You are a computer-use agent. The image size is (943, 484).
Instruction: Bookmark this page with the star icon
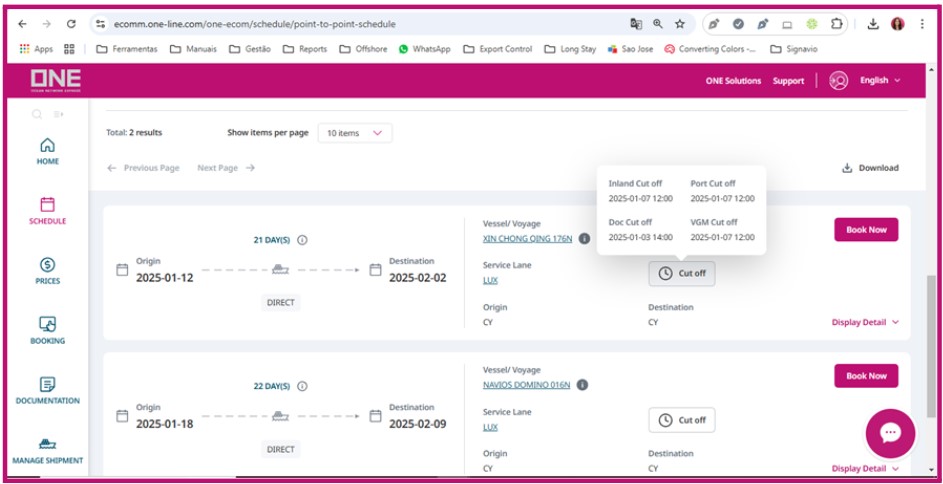(680, 24)
